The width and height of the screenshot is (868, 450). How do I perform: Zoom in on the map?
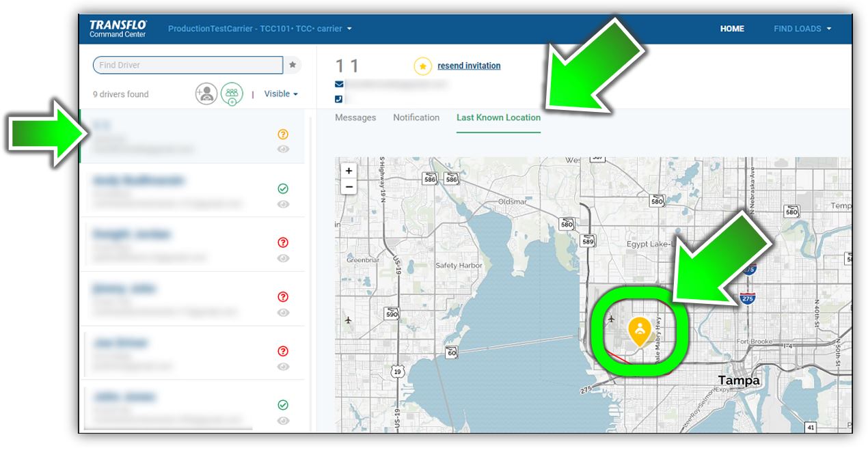(349, 171)
